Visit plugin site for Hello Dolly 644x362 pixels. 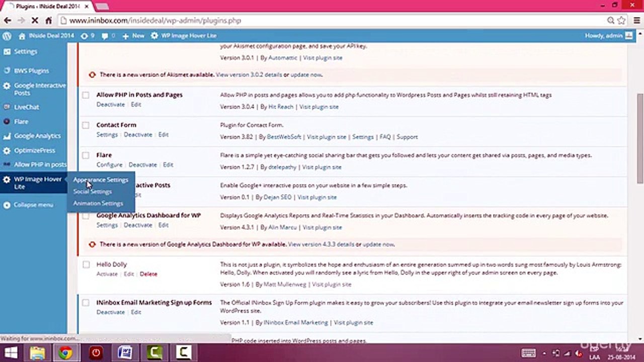pos(332,285)
